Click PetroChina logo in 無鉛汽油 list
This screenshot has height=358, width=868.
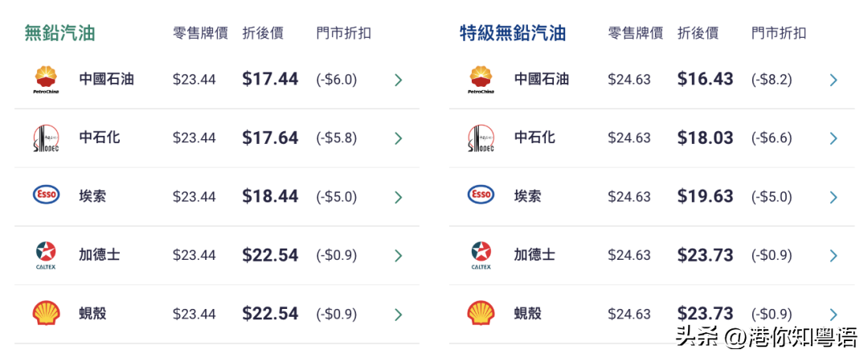(x=47, y=80)
